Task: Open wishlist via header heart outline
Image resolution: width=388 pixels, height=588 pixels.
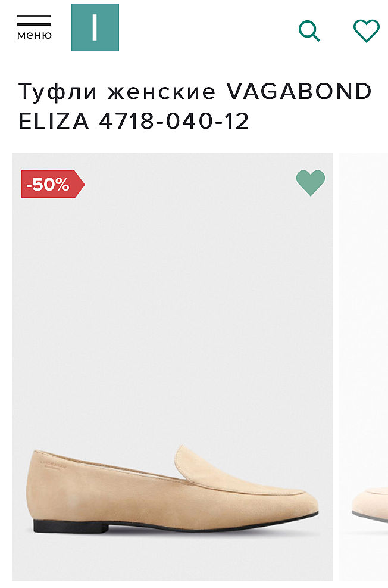Action: click(x=366, y=30)
